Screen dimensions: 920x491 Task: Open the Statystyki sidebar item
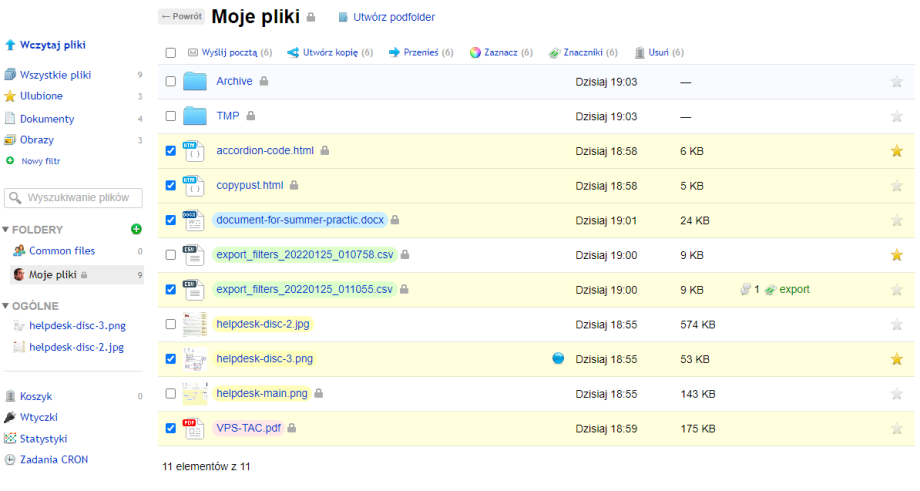43,438
